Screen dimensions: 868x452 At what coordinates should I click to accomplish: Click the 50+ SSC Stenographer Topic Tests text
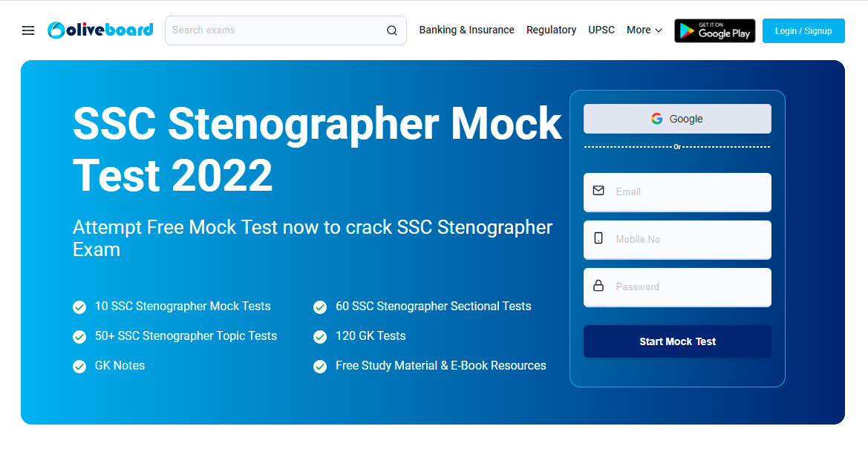click(x=186, y=336)
